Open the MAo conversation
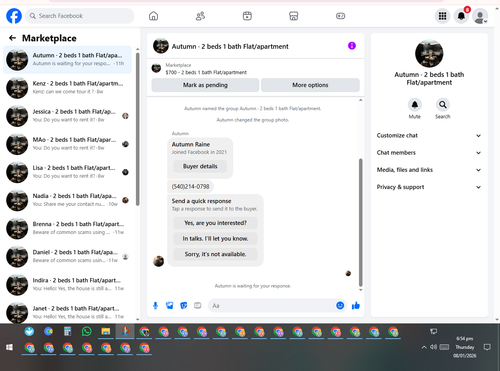The height and width of the screenshot is (371, 500). [x=68, y=144]
